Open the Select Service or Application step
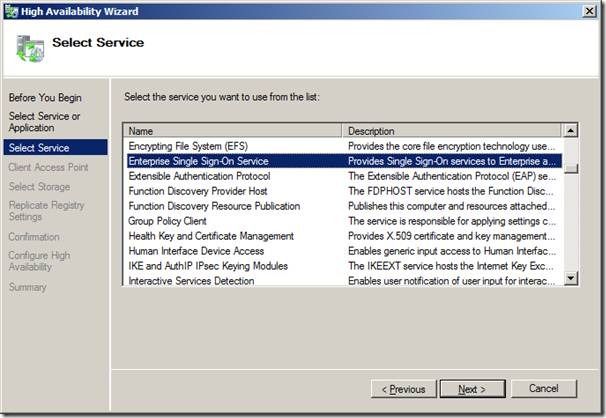This screenshot has width=606, height=418. coord(44,122)
